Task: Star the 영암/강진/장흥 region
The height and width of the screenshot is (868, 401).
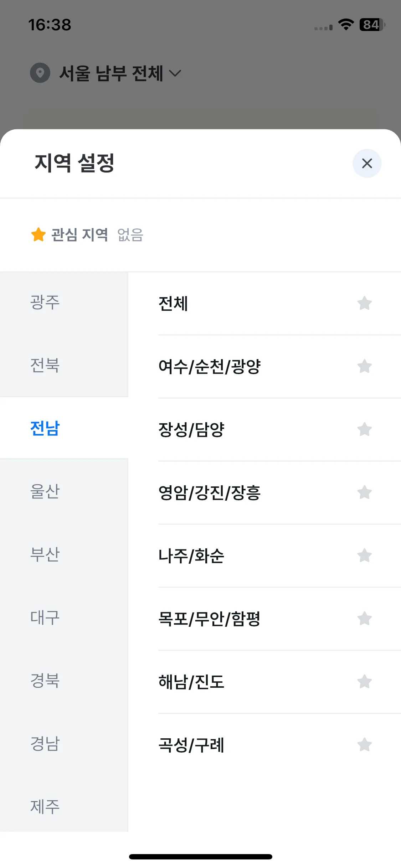Action: click(364, 492)
